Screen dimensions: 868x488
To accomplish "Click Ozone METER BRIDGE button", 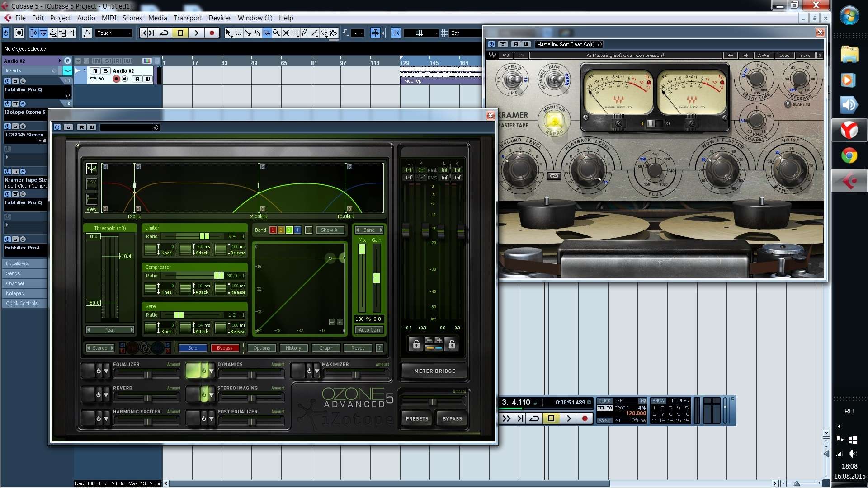I will (434, 371).
